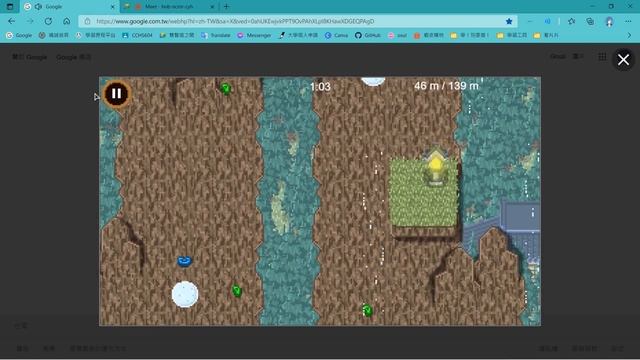View site information lock icon
The image size is (640, 360).
tap(87, 21)
